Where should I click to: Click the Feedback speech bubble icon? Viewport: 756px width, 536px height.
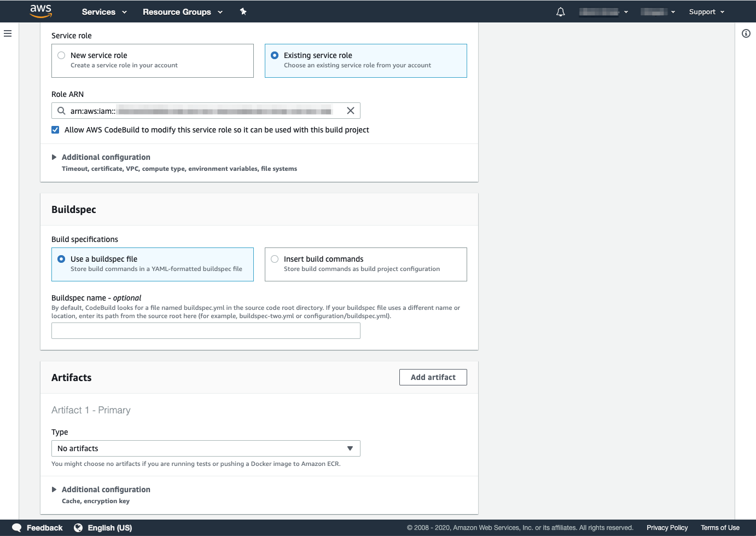[x=17, y=528]
